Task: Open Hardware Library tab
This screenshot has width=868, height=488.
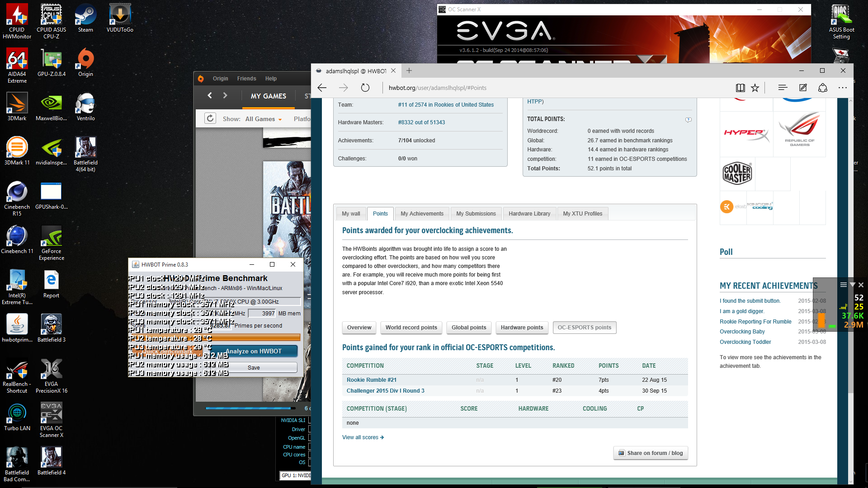Action: [x=529, y=214]
